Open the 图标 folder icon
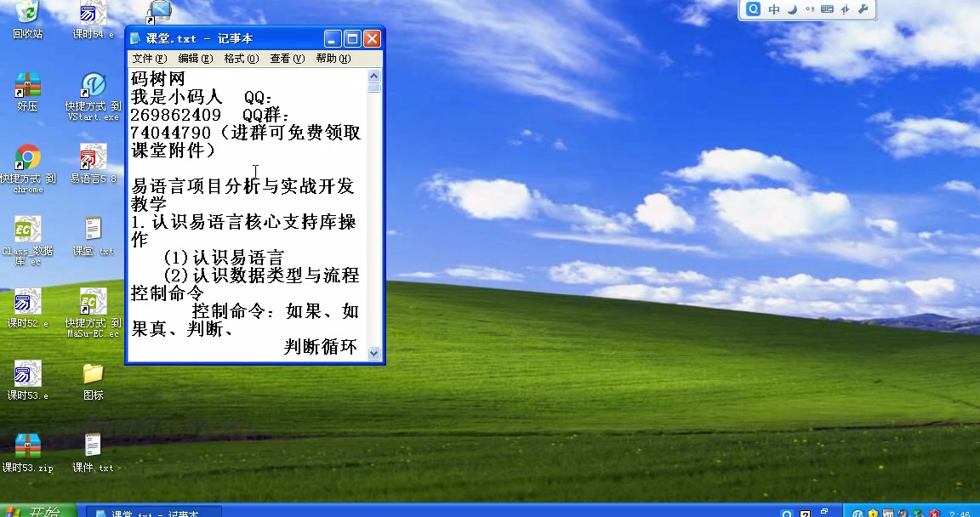The height and width of the screenshot is (517, 980). tap(92, 374)
